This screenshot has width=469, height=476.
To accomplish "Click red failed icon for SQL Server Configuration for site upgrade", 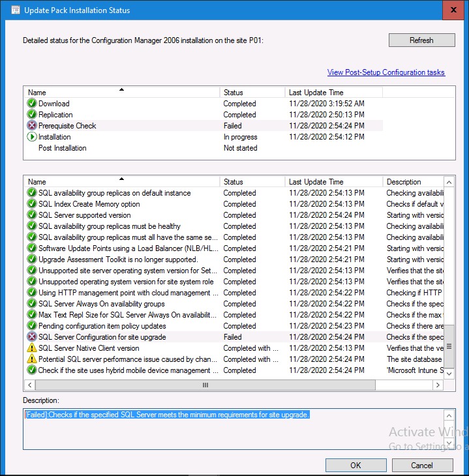I will point(31,337).
